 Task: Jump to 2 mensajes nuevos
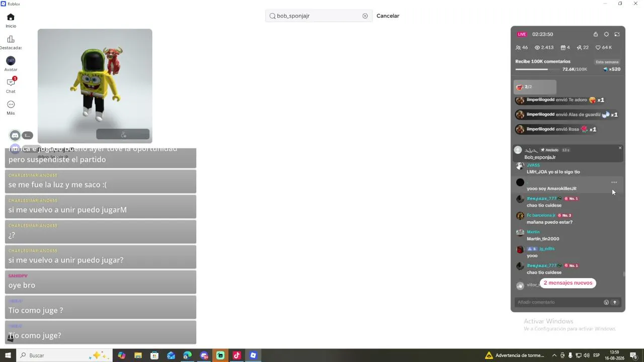[x=568, y=283]
